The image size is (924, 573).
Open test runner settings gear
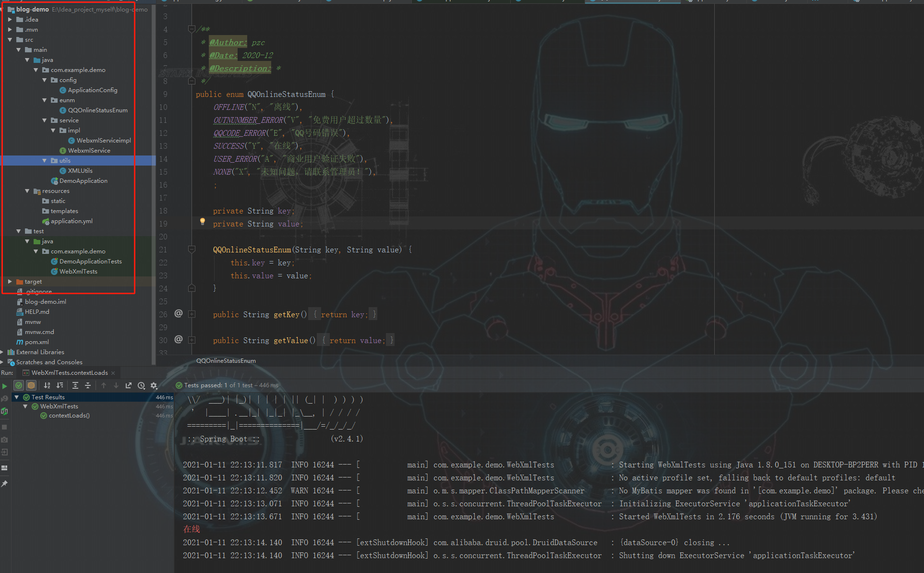[154, 385]
